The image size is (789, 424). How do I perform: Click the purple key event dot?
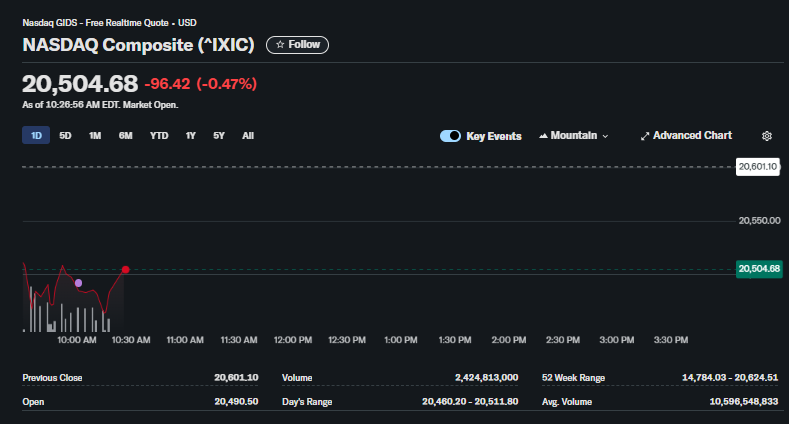coord(78,283)
